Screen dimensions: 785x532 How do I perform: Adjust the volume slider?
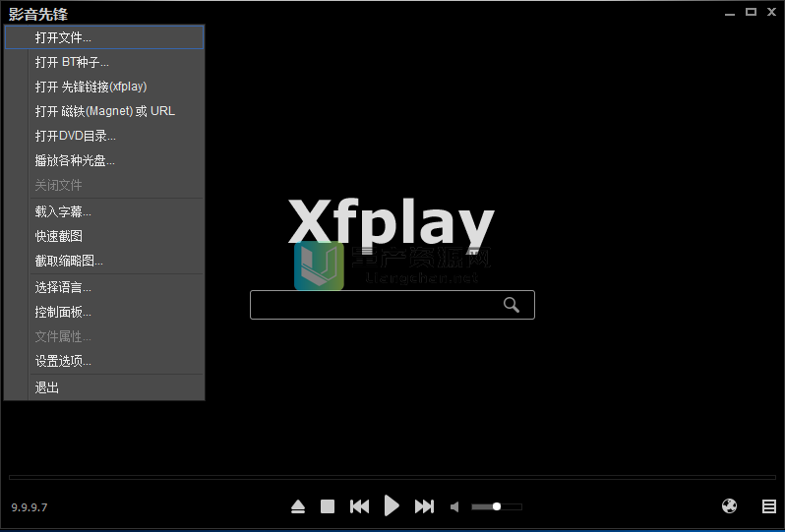[497, 506]
